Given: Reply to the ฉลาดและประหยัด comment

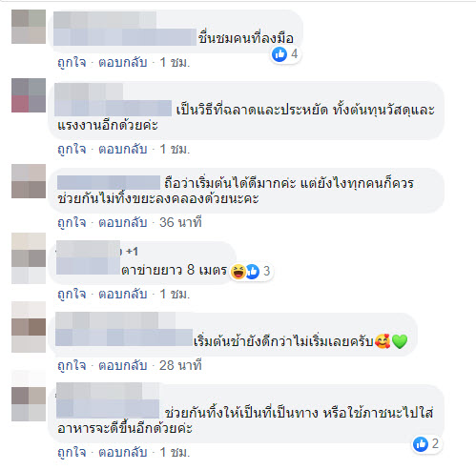Looking at the screenshot, I should [x=123, y=149].
